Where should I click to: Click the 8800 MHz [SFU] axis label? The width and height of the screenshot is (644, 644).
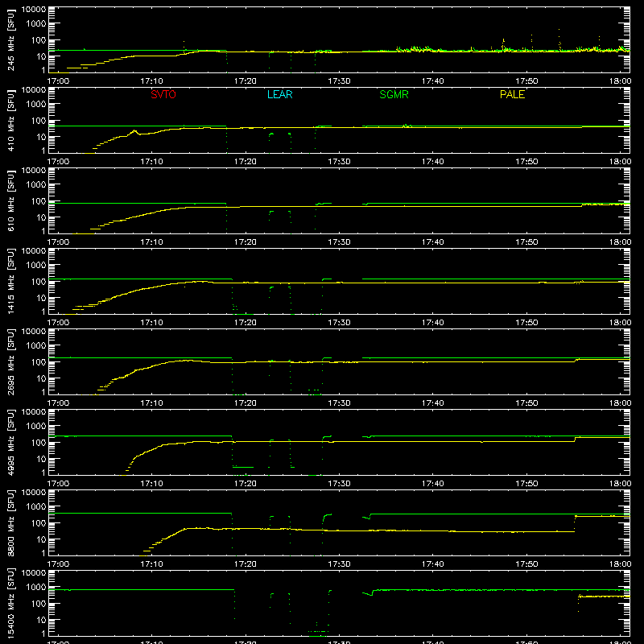tap(11, 522)
